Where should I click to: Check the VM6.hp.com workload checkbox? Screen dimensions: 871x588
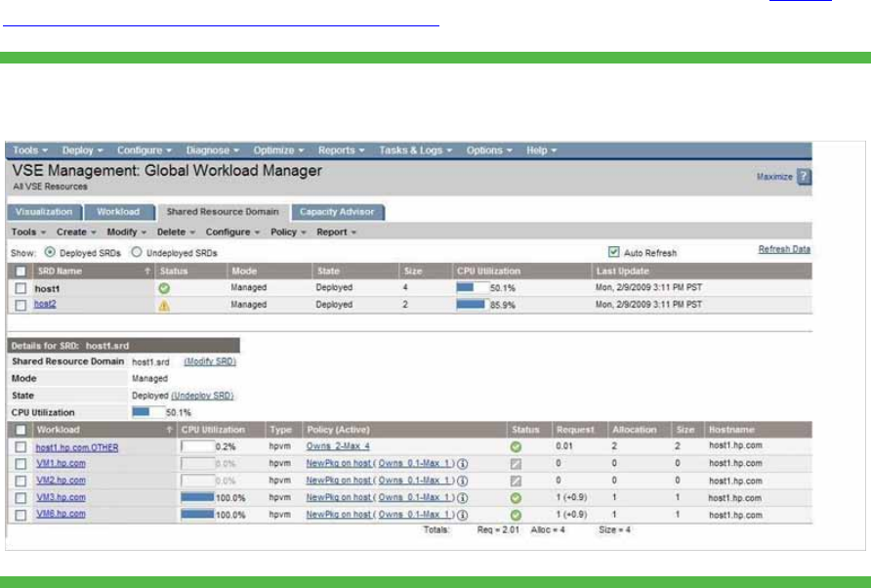(21, 515)
